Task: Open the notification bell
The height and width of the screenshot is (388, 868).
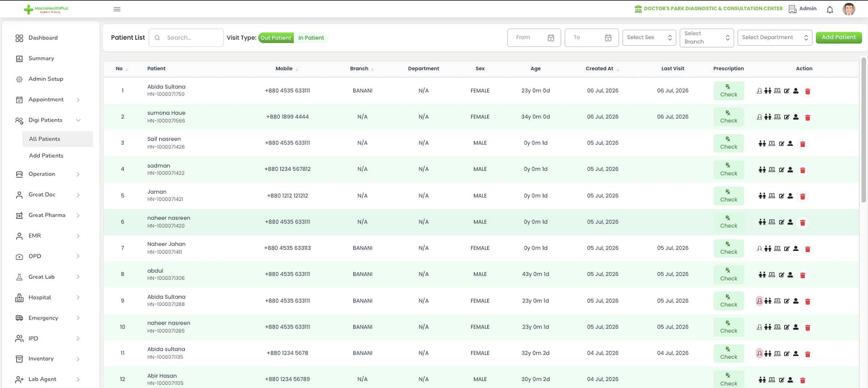Action: (x=830, y=9)
